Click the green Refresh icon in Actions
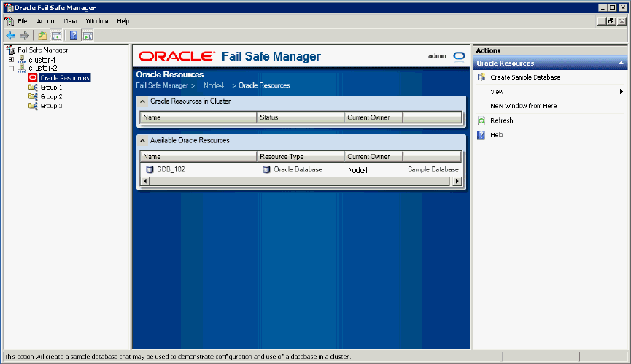This screenshot has height=364, width=631. (x=481, y=120)
